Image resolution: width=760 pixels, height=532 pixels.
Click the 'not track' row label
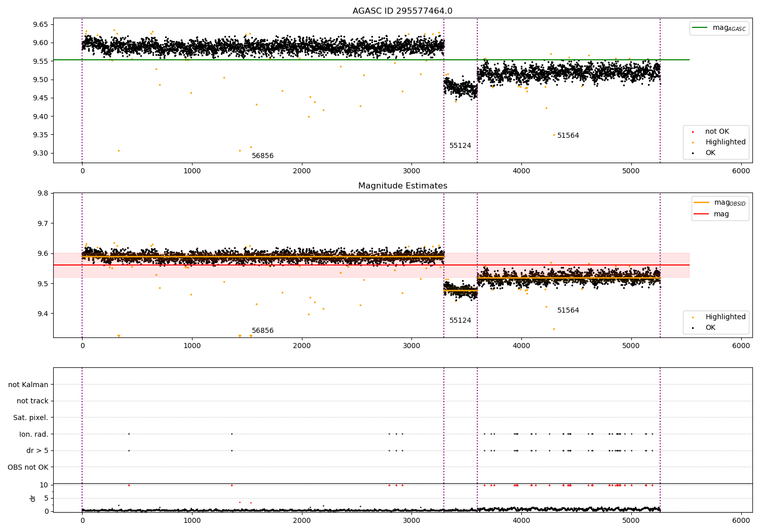pyautogui.click(x=32, y=401)
